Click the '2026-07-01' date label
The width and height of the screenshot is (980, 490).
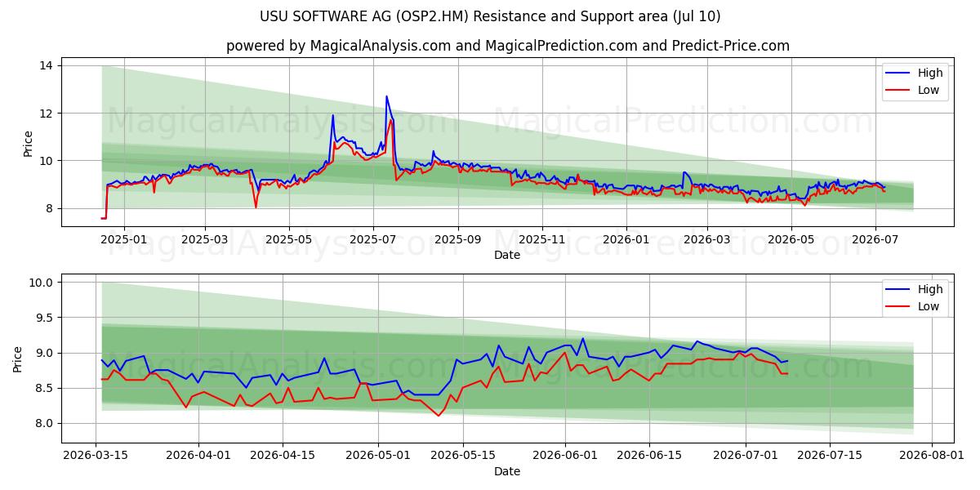746,456
